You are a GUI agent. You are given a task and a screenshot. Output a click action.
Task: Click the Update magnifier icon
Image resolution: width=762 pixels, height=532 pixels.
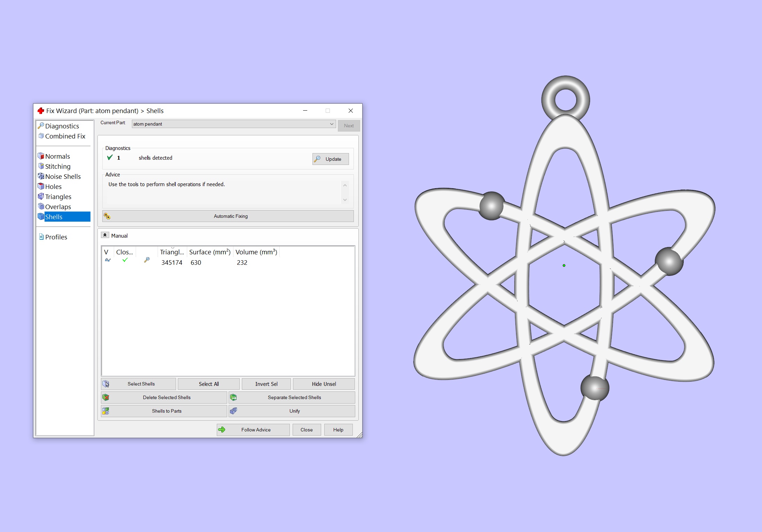[317, 159]
